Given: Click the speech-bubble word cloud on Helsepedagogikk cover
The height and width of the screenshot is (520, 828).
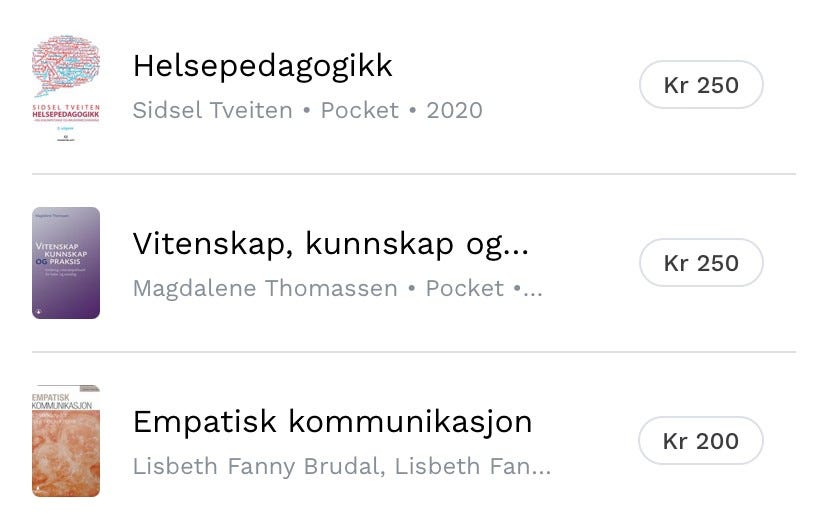Looking at the screenshot, I should [66, 66].
